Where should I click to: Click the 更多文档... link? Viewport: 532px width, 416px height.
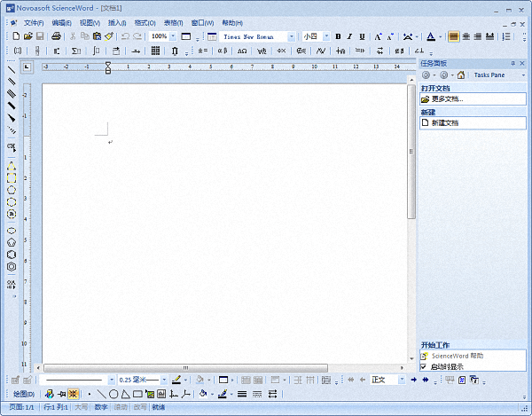pyautogui.click(x=447, y=99)
